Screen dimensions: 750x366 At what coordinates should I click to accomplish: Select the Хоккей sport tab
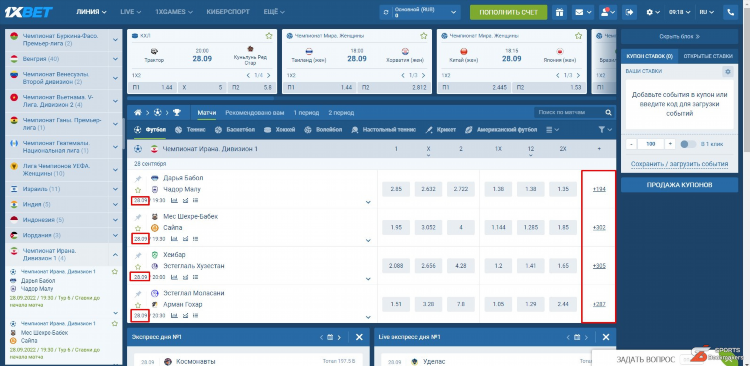point(280,130)
